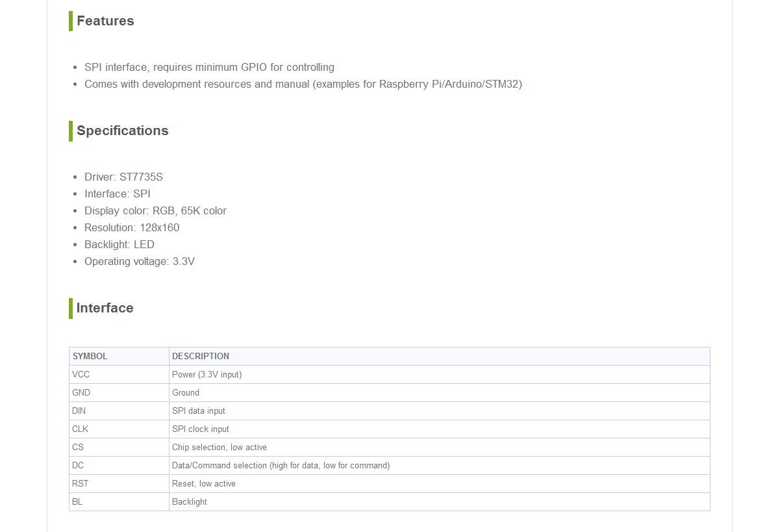Click the Features section heading
The width and height of the screenshot is (778, 532).
(105, 21)
